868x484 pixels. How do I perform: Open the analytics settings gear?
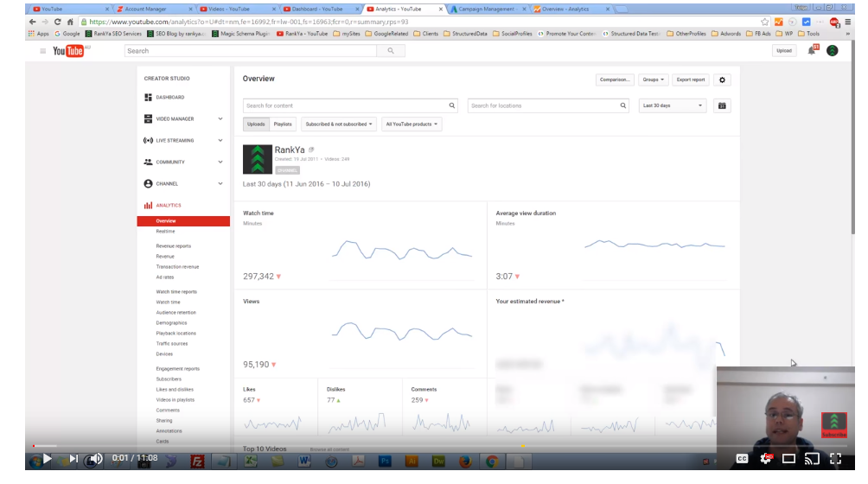[722, 80]
